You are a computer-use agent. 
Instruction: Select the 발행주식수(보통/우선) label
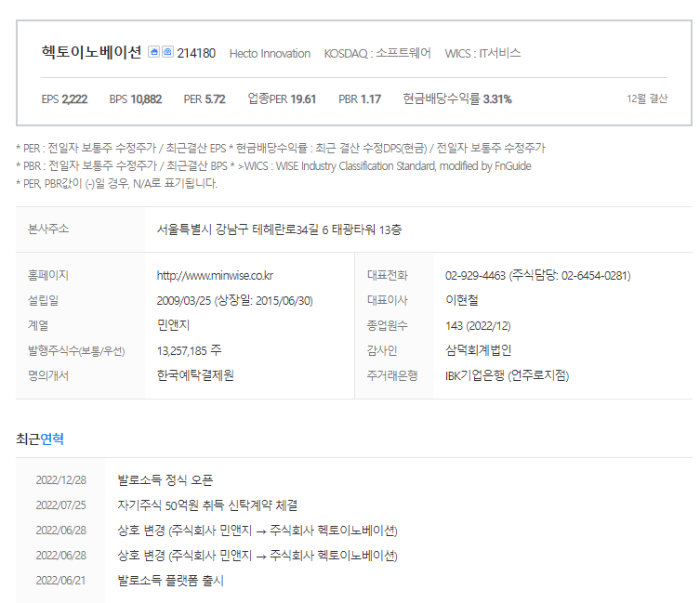coord(76,351)
